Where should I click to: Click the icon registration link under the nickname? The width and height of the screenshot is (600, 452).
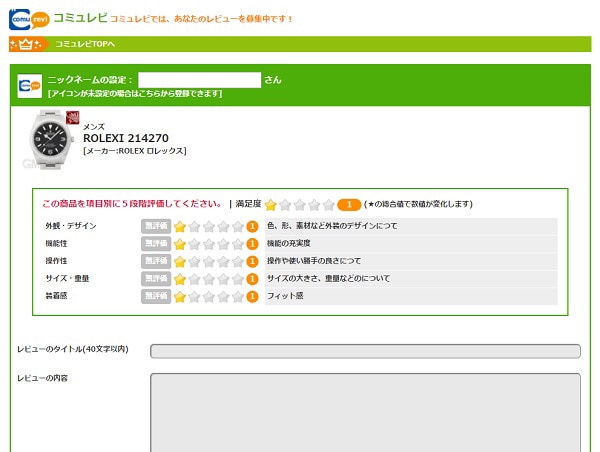point(134,94)
